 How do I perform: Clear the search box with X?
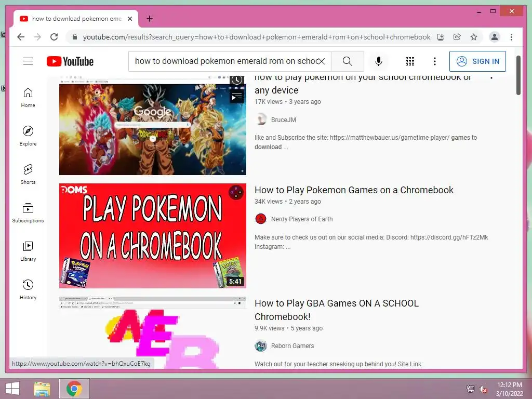tap(322, 61)
